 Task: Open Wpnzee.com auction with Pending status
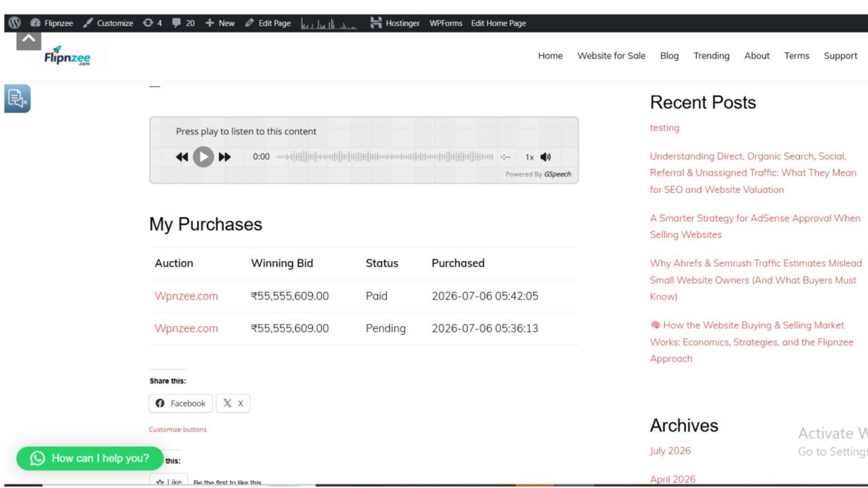point(186,328)
